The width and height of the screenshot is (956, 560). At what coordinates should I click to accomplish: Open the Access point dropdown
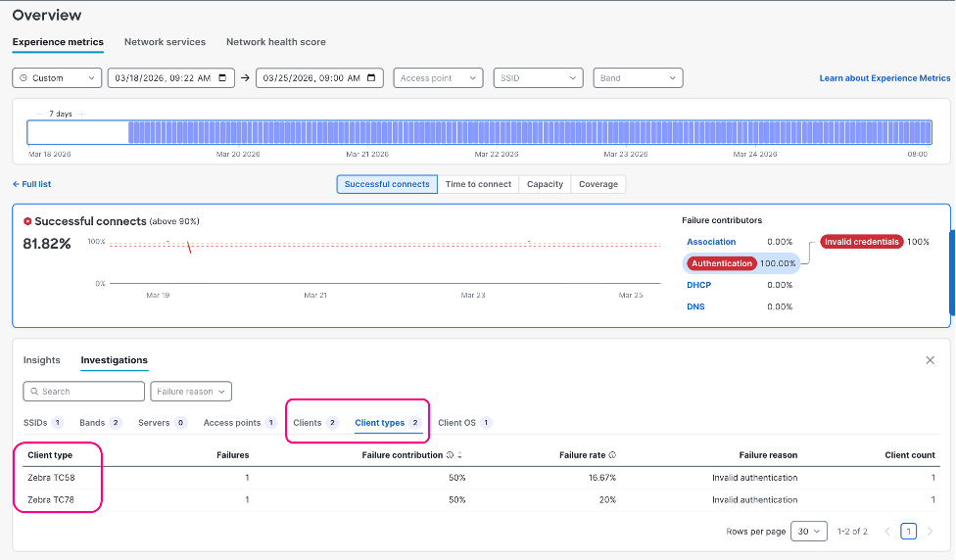[x=438, y=78]
